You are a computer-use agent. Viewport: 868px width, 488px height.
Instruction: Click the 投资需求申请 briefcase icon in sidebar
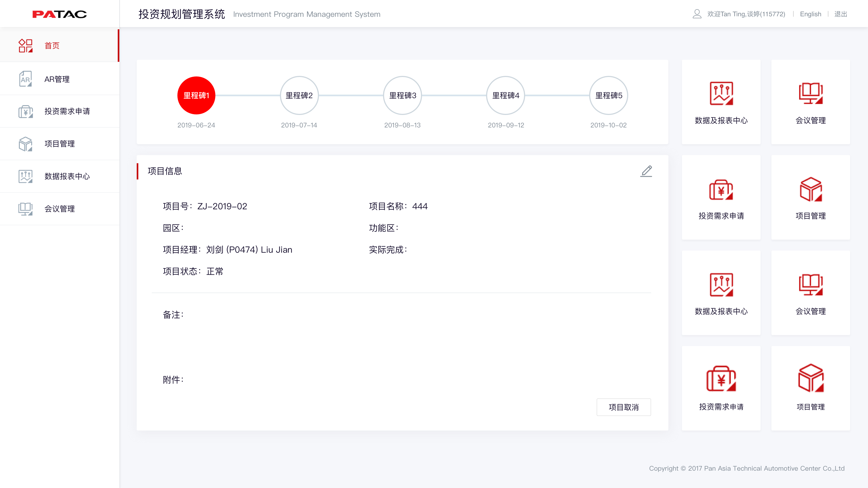click(25, 111)
